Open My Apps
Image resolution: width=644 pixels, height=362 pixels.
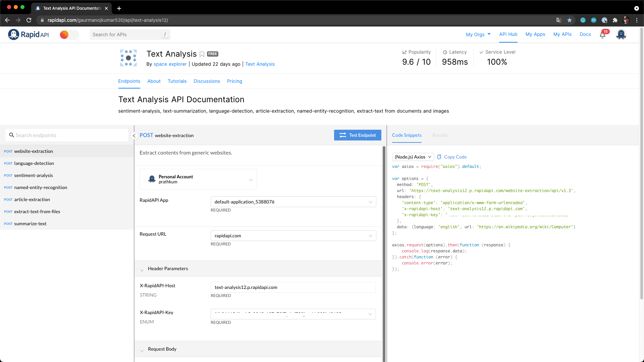(x=535, y=35)
